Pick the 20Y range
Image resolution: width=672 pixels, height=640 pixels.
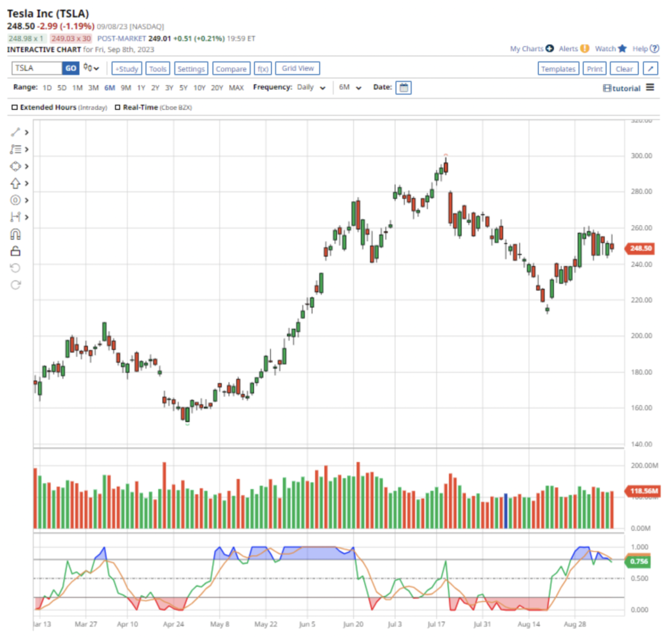pos(217,88)
